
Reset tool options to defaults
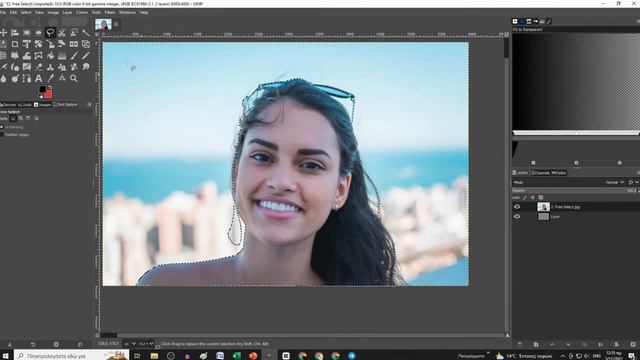click(x=80, y=344)
